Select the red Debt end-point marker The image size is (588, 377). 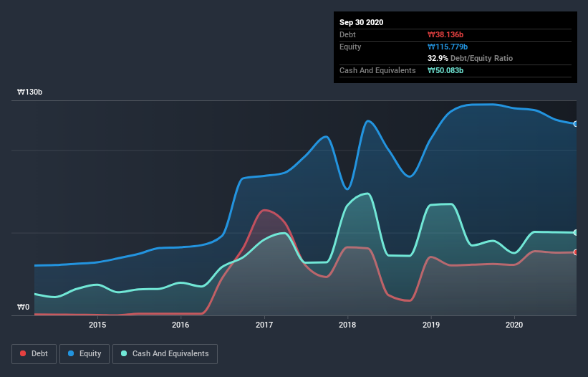point(576,252)
